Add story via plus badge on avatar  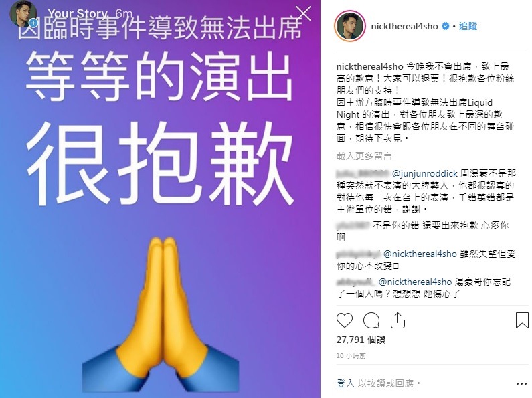point(33,23)
